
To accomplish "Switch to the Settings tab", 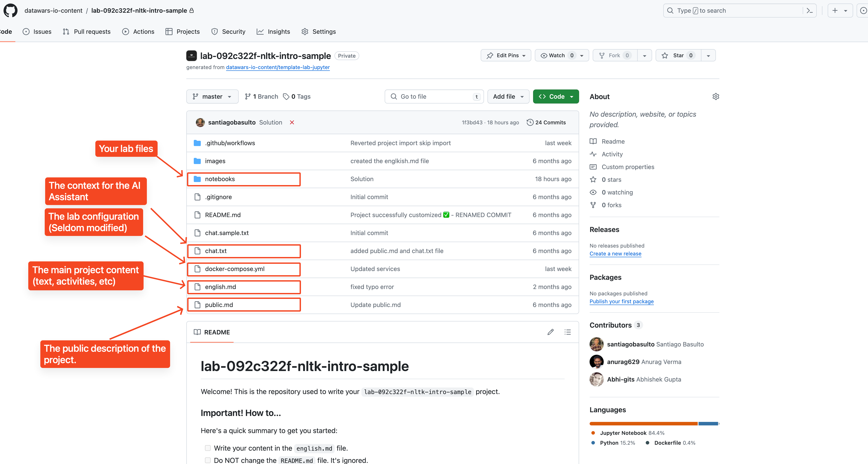I will (318, 32).
